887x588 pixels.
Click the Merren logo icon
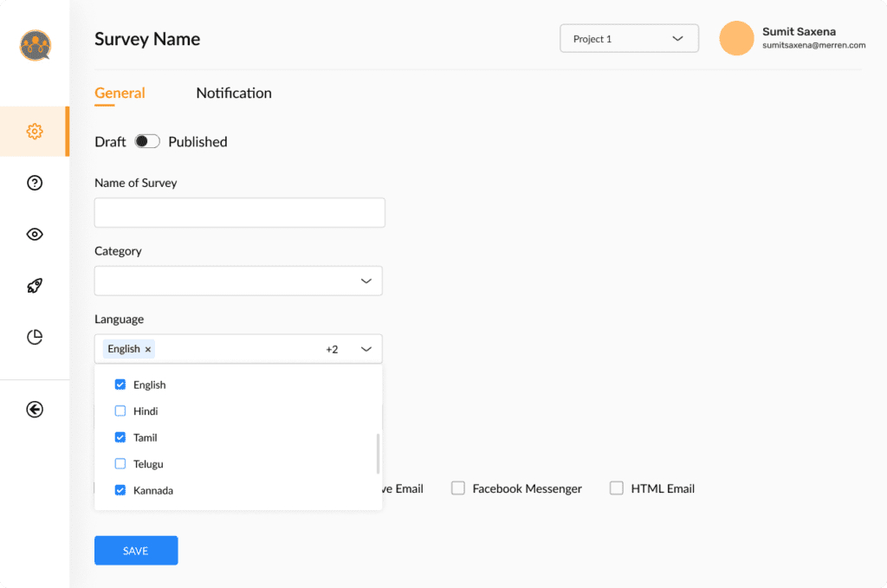[x=35, y=45]
